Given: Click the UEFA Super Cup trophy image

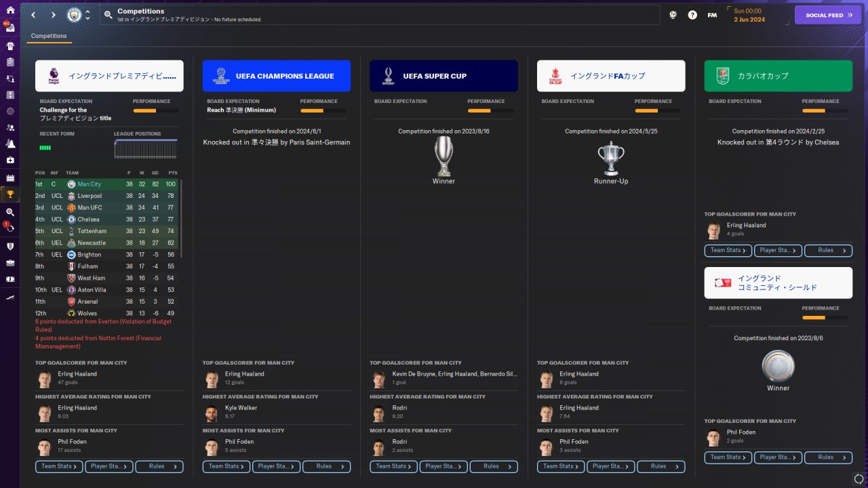Looking at the screenshot, I should (x=443, y=156).
